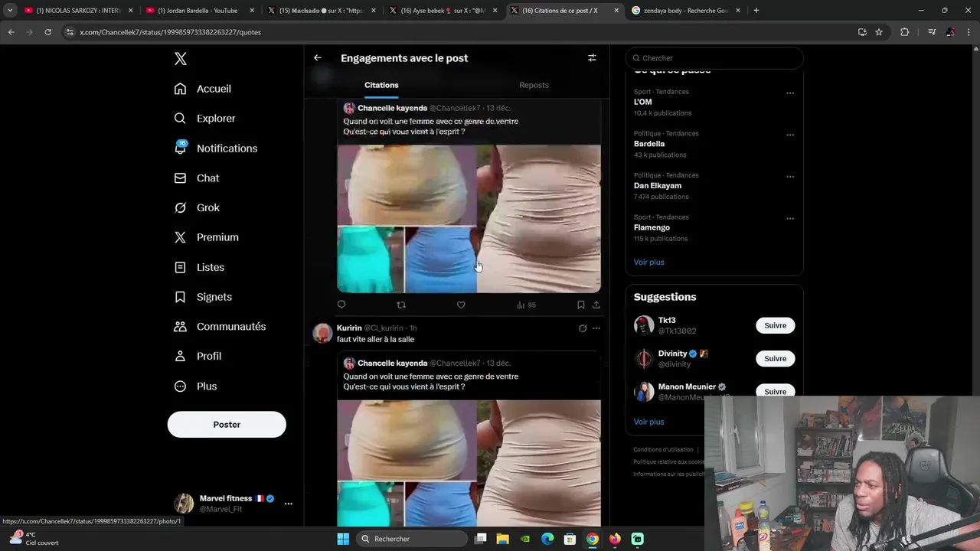The width and height of the screenshot is (980, 551).
Task: Open Kuririn's profile name link
Action: click(349, 328)
